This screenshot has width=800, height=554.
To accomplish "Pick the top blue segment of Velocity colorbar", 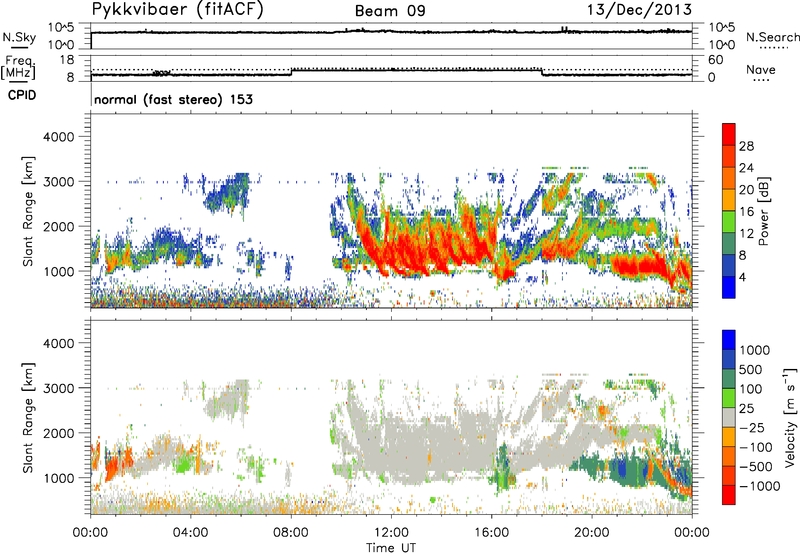I will point(729,340).
